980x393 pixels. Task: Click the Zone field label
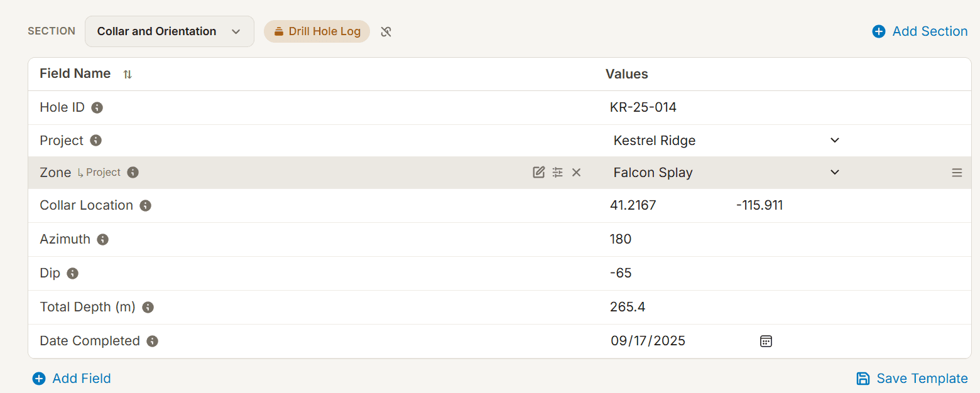55,173
